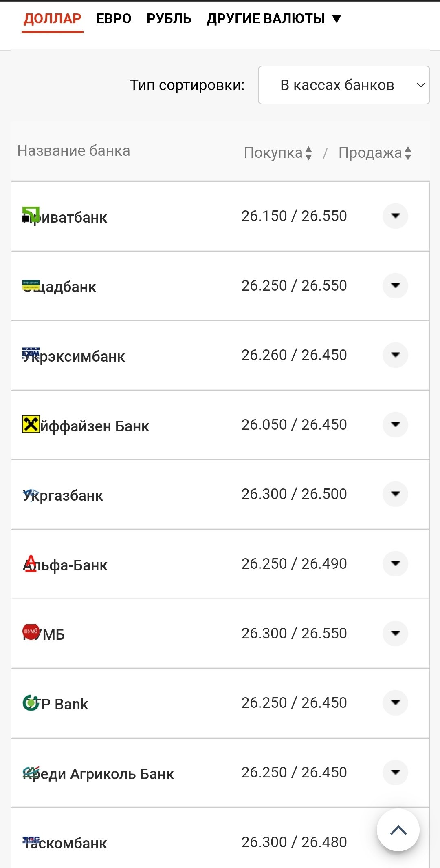
Task: Click the ПУМБ red circle logo
Action: [x=31, y=631]
